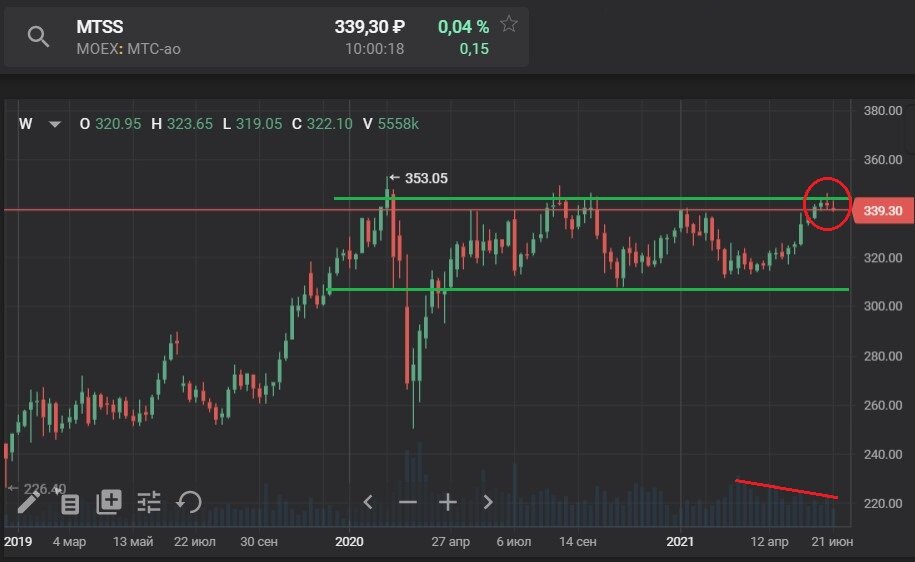Open chart settings sliders icon
915x562 pixels.
tap(149, 502)
